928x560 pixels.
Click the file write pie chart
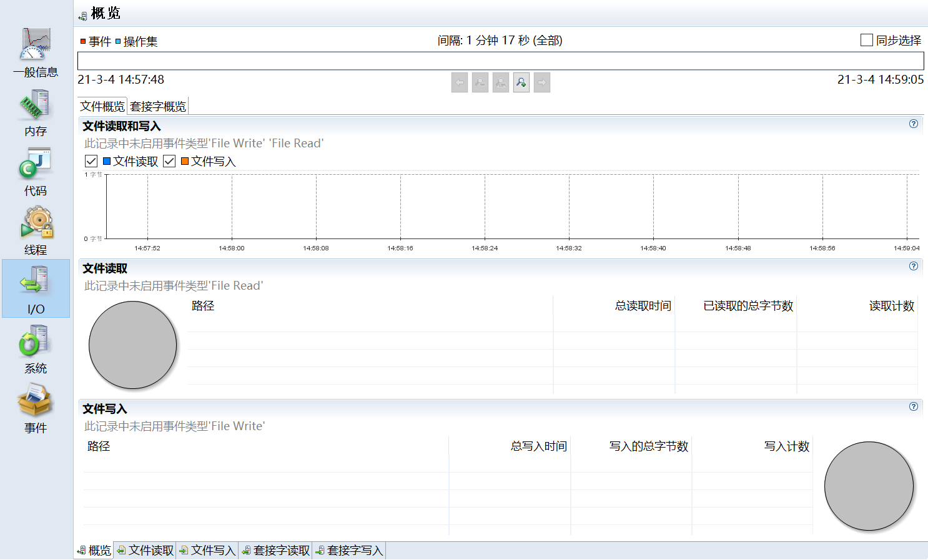[869, 486]
